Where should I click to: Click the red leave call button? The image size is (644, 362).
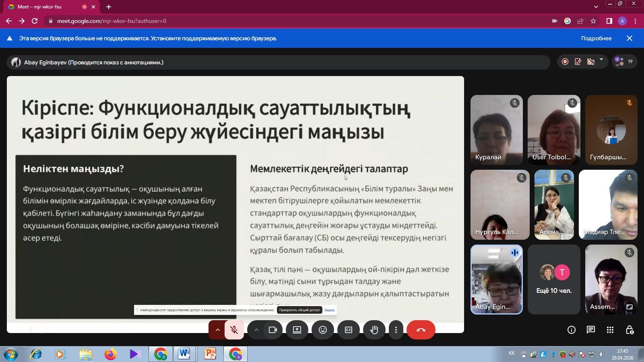click(421, 330)
